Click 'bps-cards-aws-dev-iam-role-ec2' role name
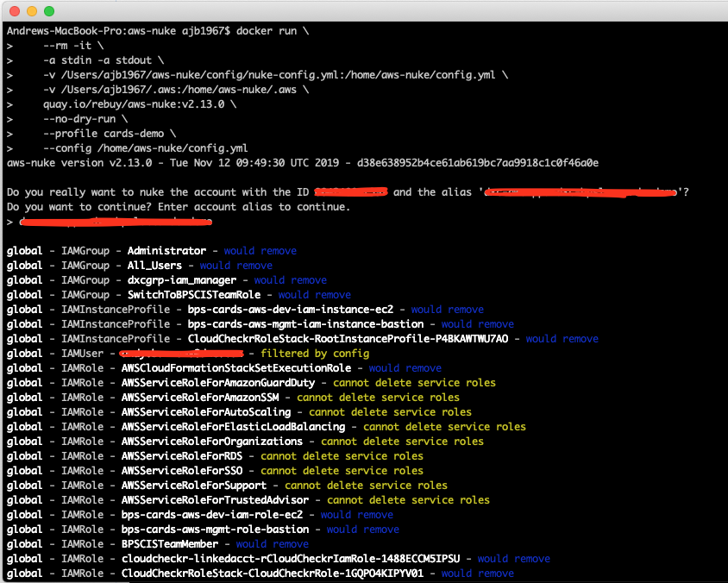 (x=212, y=515)
